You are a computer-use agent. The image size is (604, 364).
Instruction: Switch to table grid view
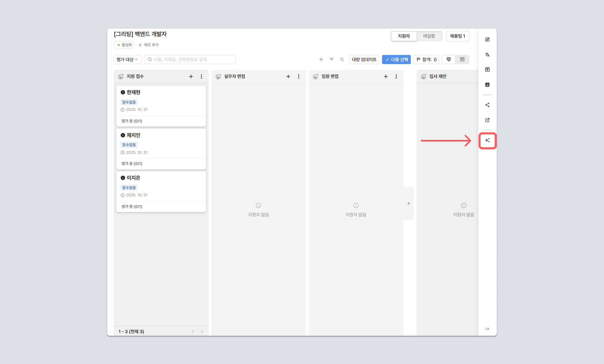click(462, 59)
